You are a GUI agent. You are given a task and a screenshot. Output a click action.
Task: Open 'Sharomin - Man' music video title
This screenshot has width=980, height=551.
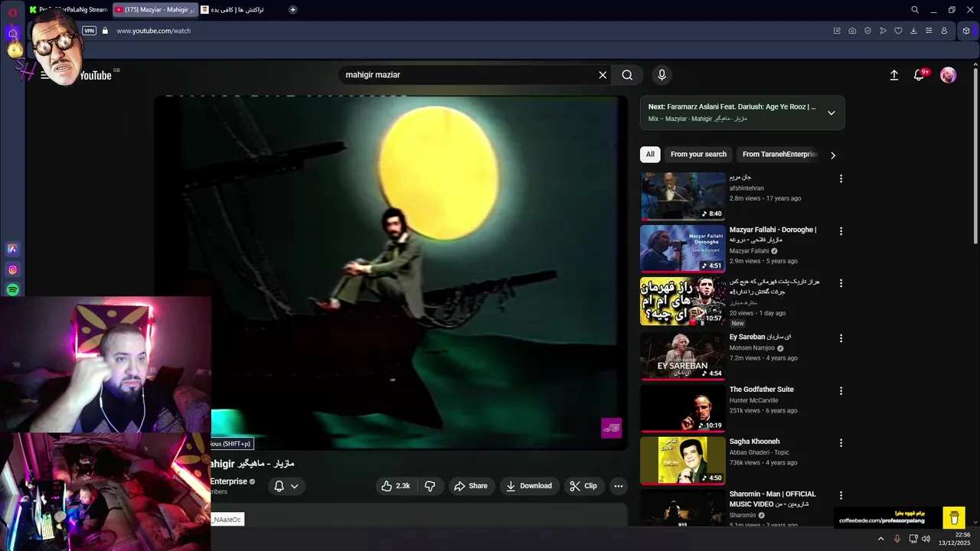coord(773,499)
